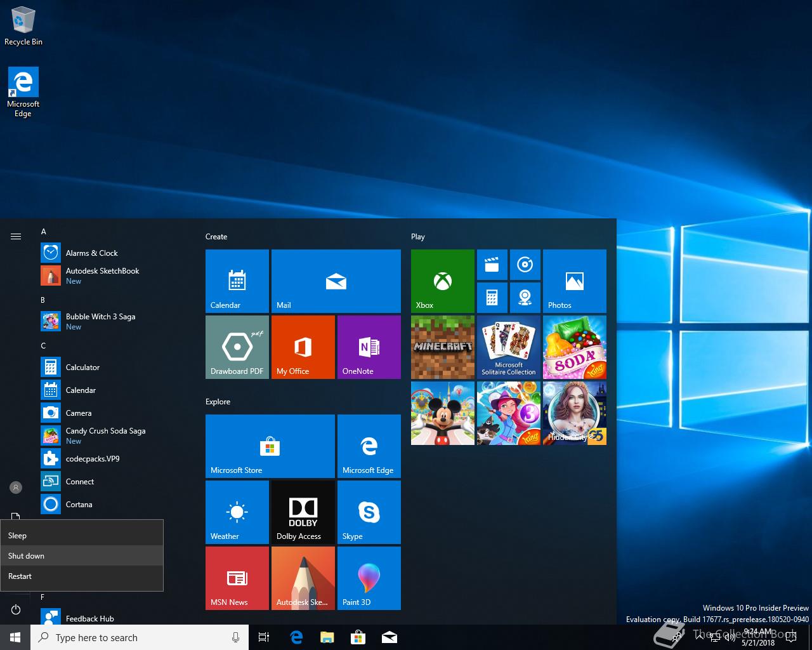Click the Create group heading
This screenshot has width=812, height=650.
216,236
